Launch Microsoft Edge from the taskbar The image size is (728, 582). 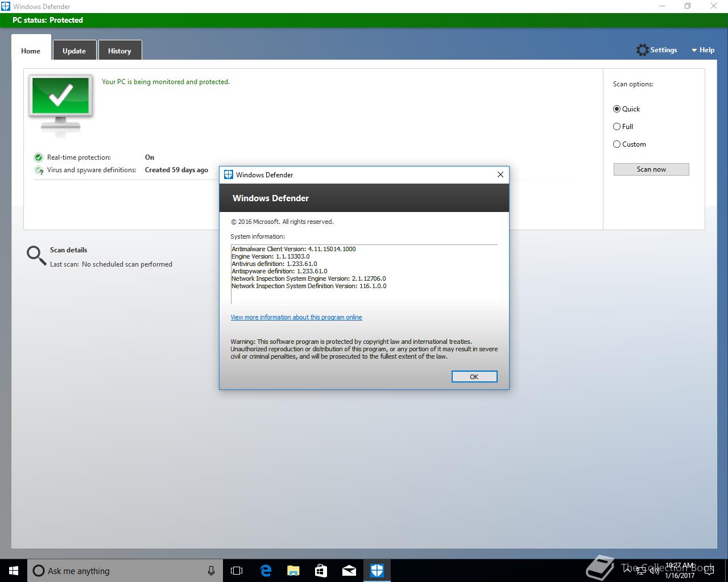tap(266, 571)
